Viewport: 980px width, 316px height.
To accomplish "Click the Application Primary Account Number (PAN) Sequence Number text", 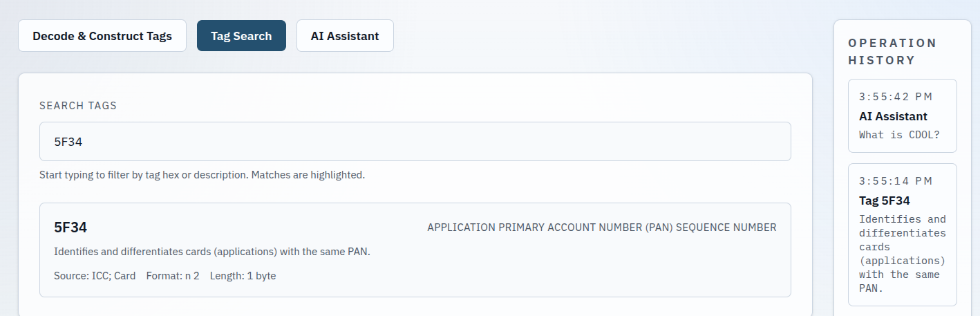I will (x=601, y=227).
